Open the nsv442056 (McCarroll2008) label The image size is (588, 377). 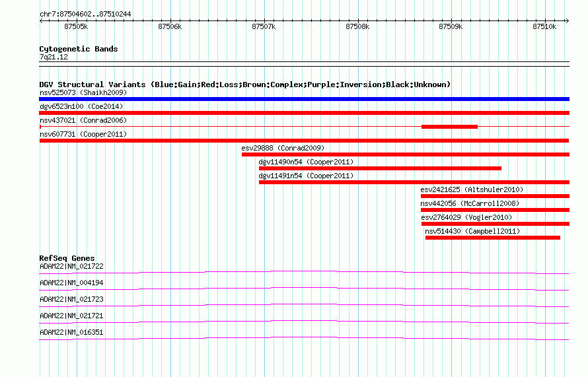[470, 203]
